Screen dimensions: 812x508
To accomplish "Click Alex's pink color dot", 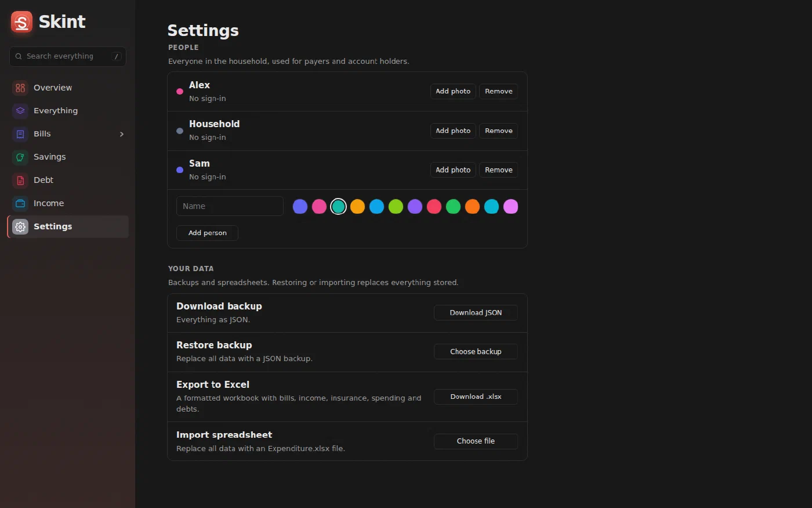I will coord(180,92).
